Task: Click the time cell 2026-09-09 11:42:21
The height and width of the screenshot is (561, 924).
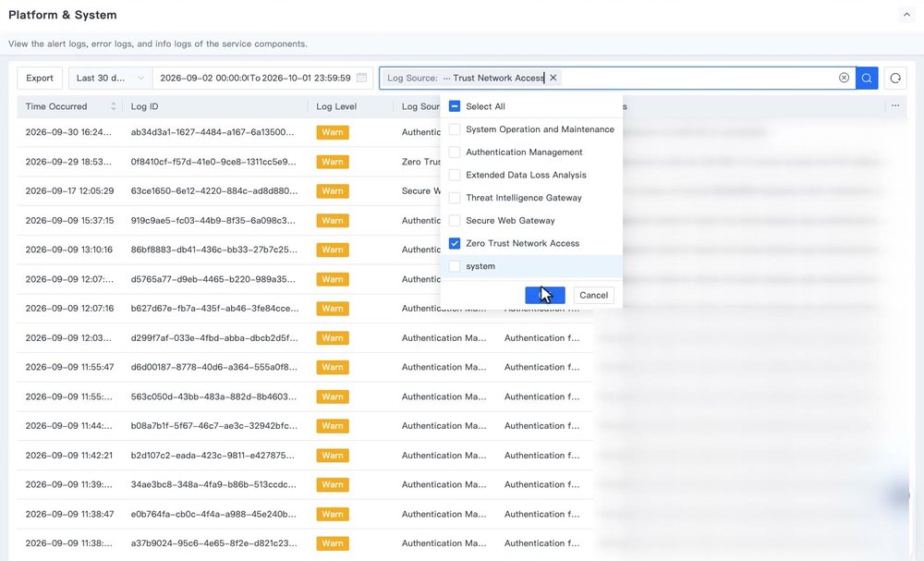Action: click(x=69, y=455)
